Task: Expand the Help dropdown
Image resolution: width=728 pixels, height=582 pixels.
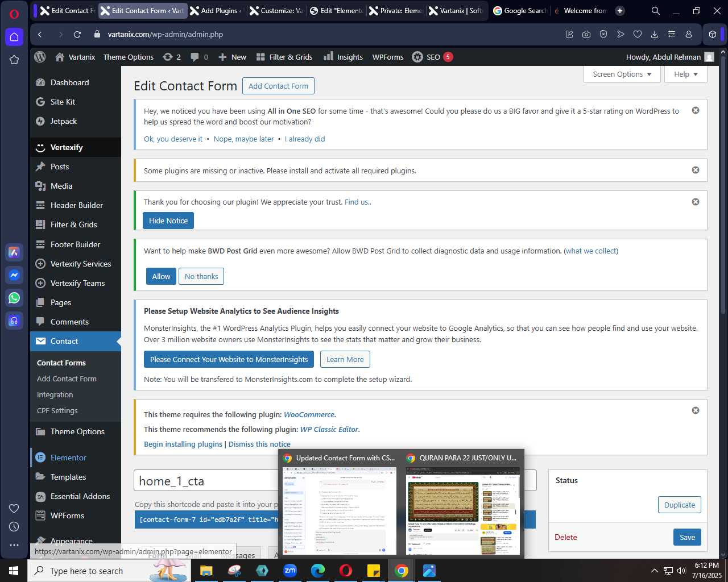Action: pyautogui.click(x=686, y=74)
